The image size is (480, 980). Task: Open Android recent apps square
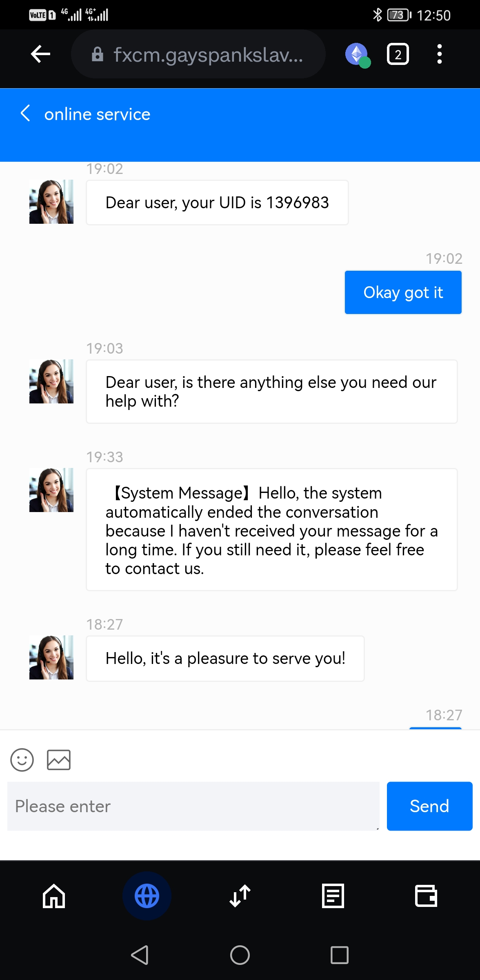pyautogui.click(x=340, y=955)
